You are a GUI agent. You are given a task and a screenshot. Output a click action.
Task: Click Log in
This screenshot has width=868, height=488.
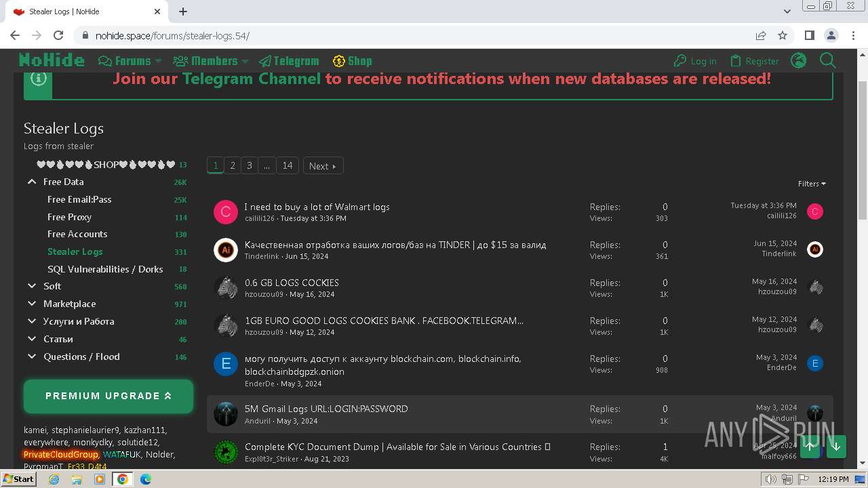[695, 61]
